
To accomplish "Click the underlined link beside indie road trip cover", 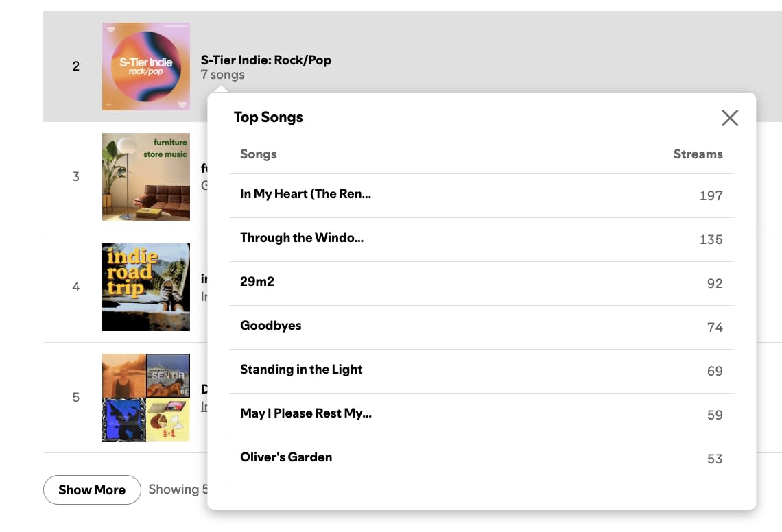I will (204, 296).
